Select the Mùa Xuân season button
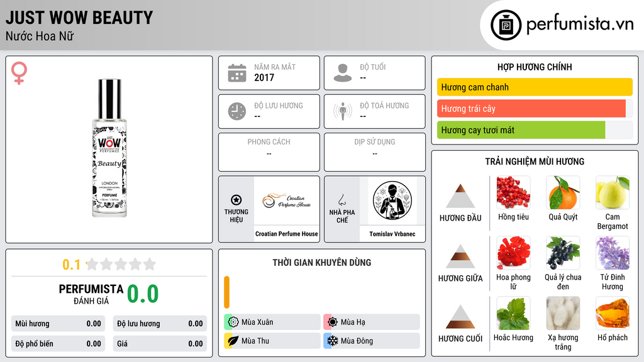 pyautogui.click(x=272, y=322)
